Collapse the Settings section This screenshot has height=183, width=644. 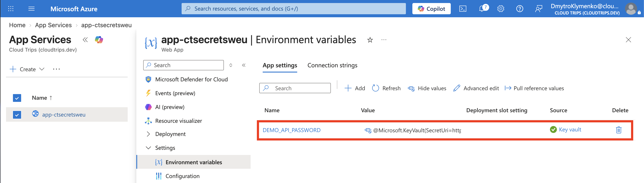point(165,148)
